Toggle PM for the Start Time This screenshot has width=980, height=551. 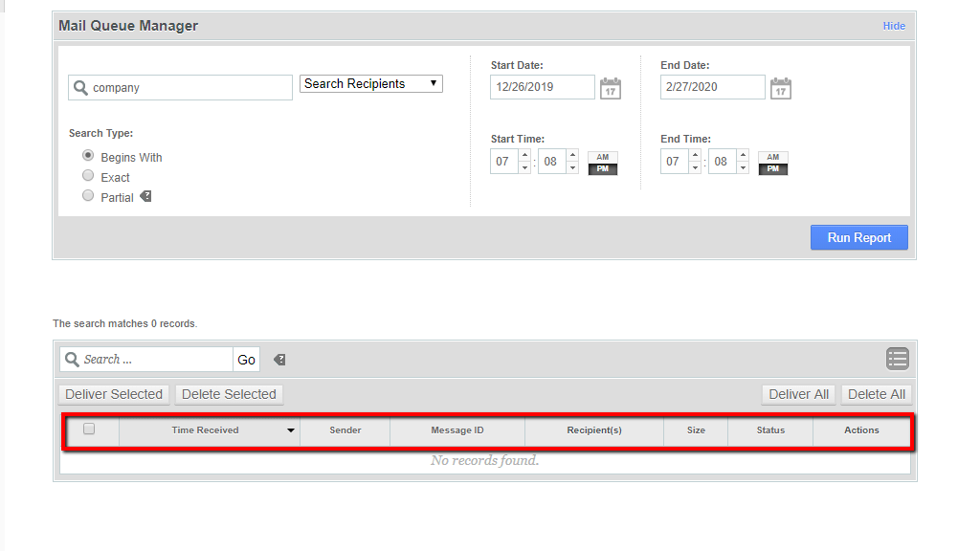[603, 169]
